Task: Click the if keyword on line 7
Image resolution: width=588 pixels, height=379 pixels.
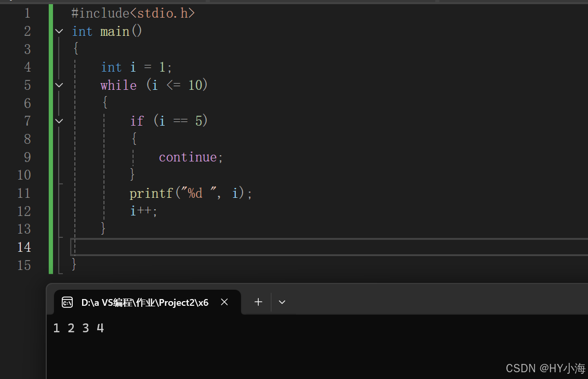Action: click(137, 121)
